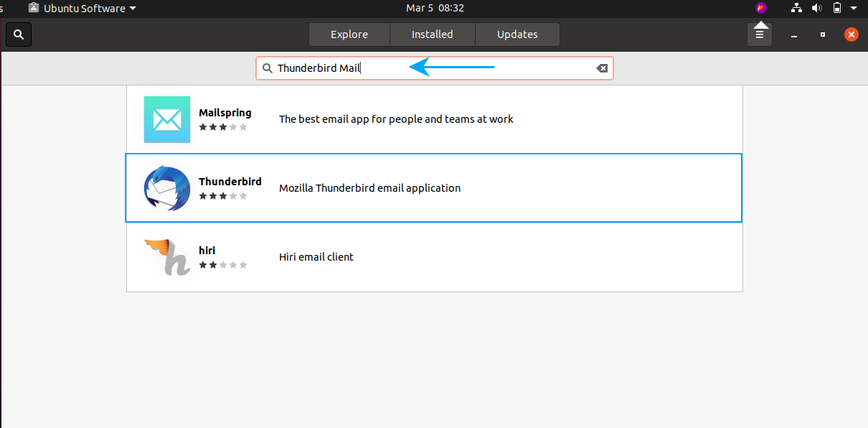Click the hiri star rating

[223, 265]
